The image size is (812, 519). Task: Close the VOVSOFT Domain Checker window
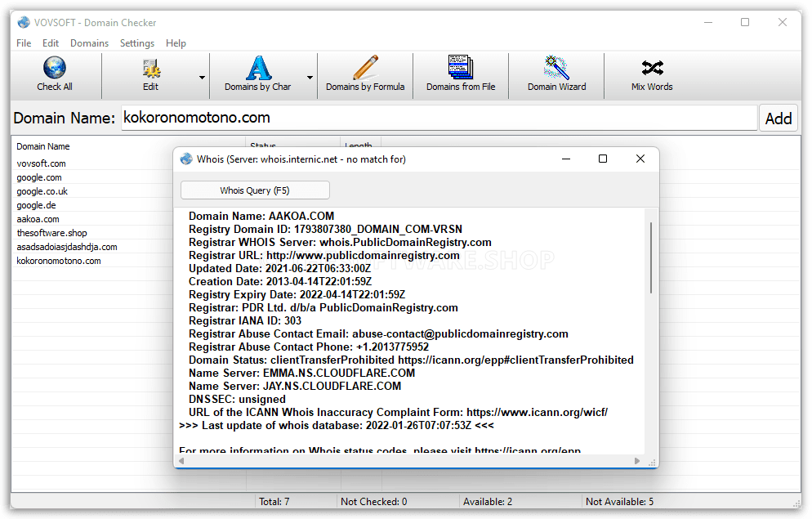tap(783, 22)
